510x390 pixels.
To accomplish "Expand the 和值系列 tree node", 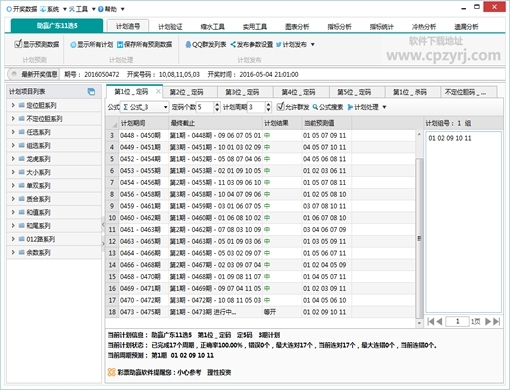I will pos(13,212).
